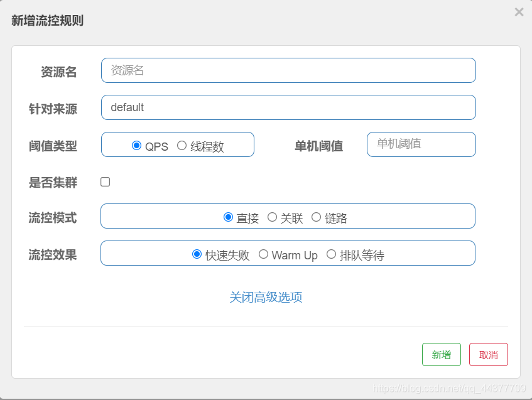Close the 新增流控规则 dialog

coord(519,12)
